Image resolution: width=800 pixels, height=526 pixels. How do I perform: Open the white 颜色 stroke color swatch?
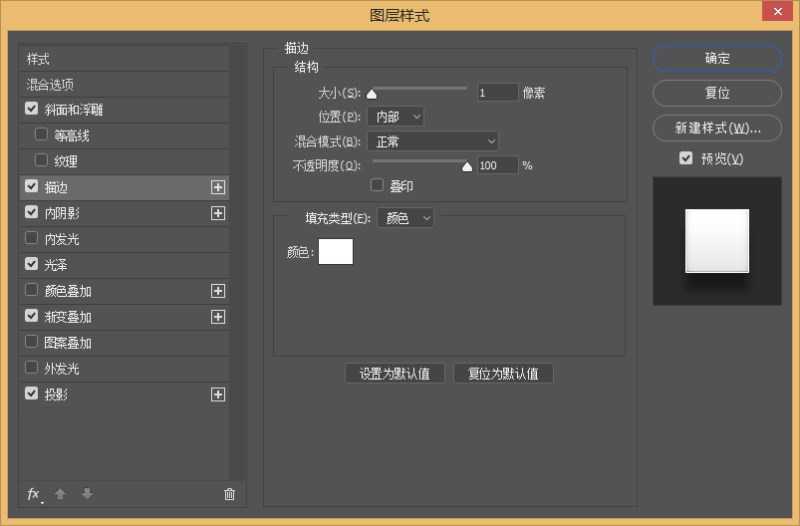tap(335, 252)
